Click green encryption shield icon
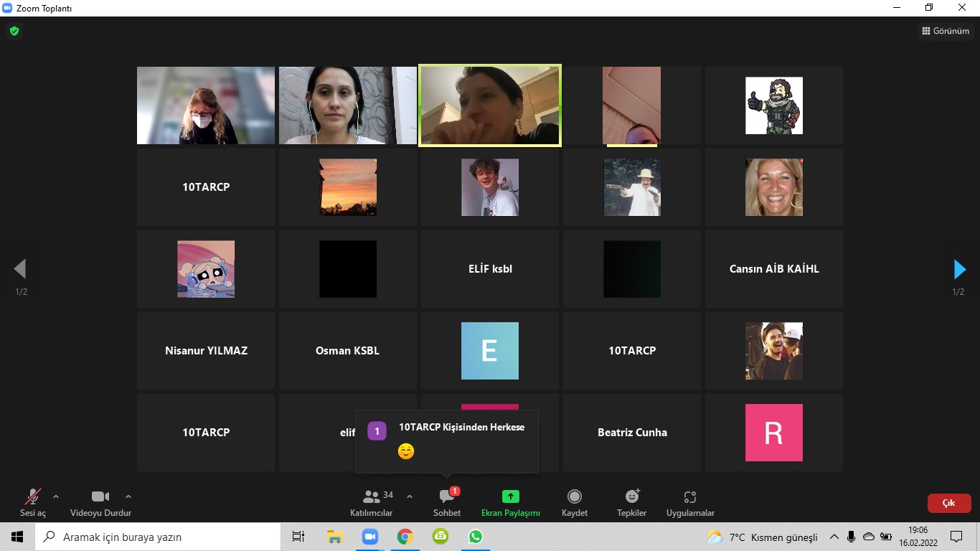The height and width of the screenshot is (551, 980). pyautogui.click(x=14, y=31)
